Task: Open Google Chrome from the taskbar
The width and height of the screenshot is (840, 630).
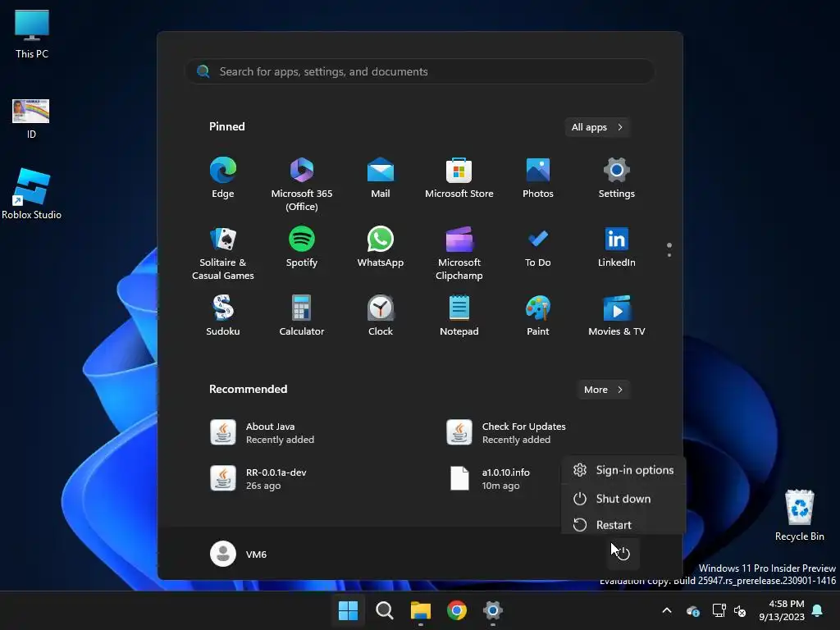Action: [x=456, y=610]
